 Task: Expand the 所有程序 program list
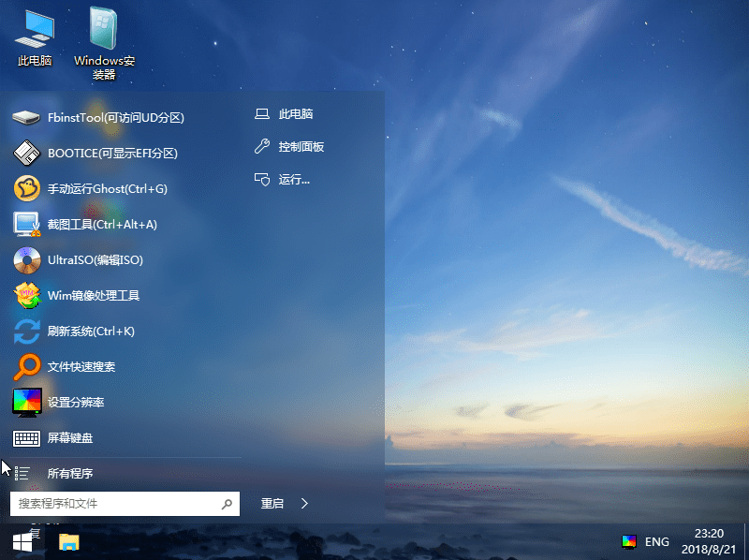[x=70, y=473]
